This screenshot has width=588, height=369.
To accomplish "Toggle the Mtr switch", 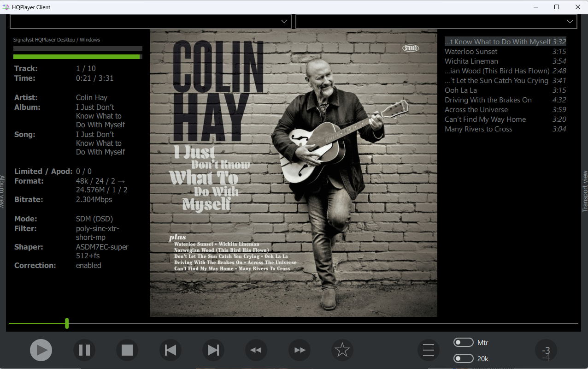I will click(464, 342).
